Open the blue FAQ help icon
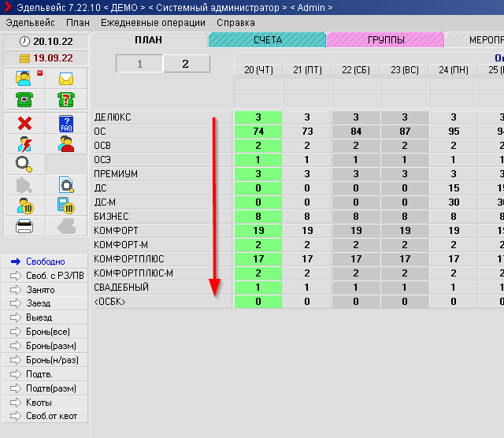This screenshot has height=438, width=504. point(66,124)
